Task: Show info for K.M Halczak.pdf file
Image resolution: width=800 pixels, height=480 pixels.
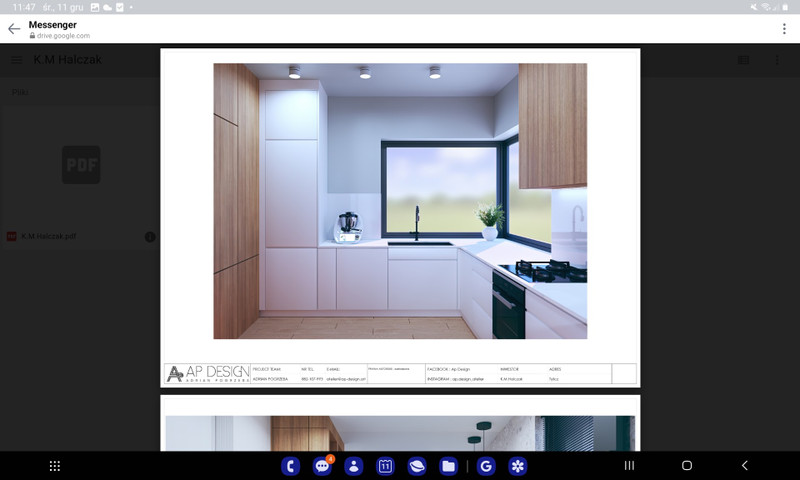Action: click(150, 237)
